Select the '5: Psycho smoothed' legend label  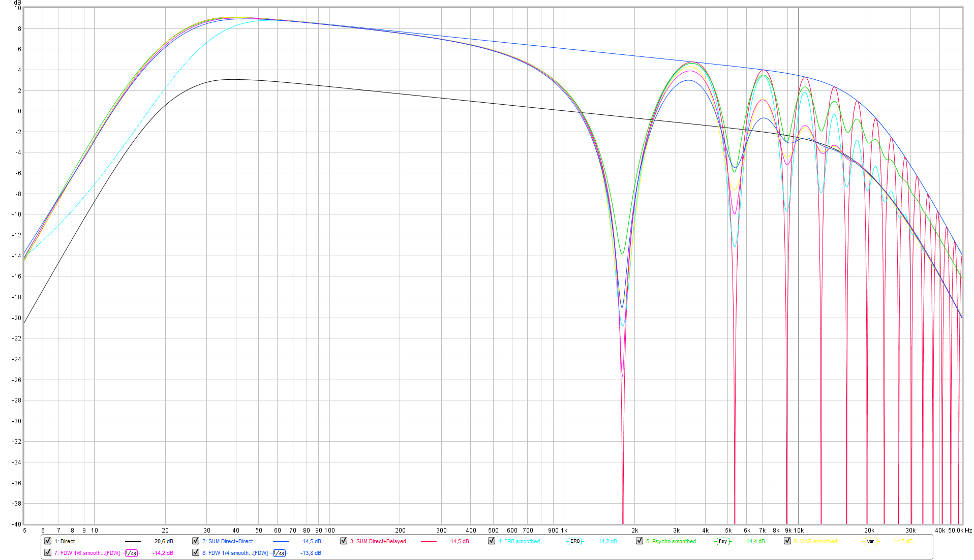tap(671, 541)
